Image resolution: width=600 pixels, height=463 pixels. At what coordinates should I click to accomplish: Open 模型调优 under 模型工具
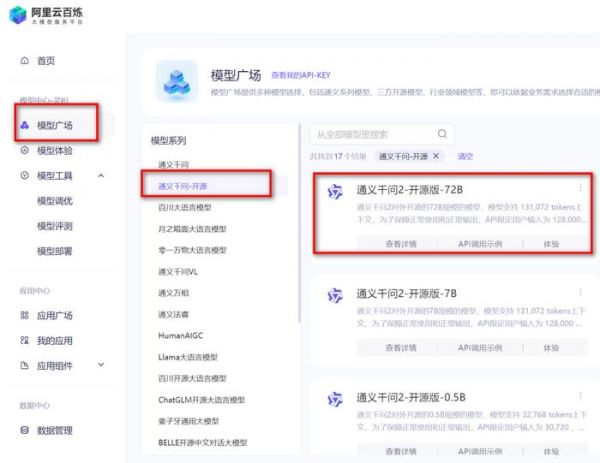click(55, 200)
